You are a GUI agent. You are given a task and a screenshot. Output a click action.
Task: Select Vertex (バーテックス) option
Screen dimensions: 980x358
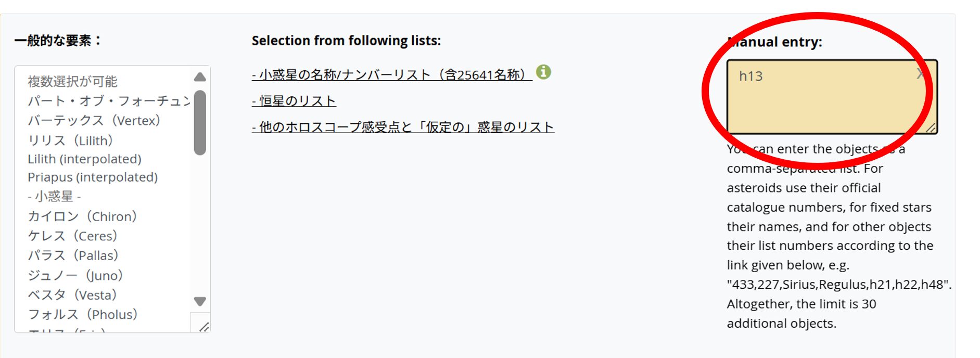(x=94, y=121)
